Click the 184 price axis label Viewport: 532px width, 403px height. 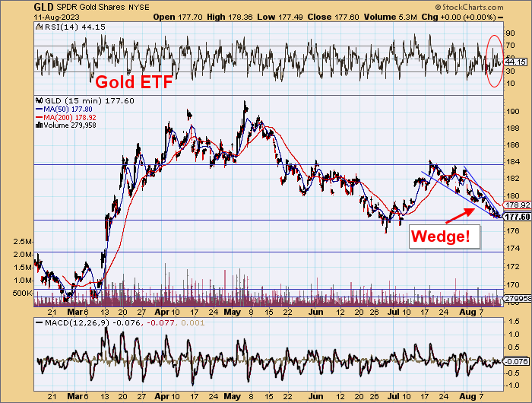click(x=513, y=162)
